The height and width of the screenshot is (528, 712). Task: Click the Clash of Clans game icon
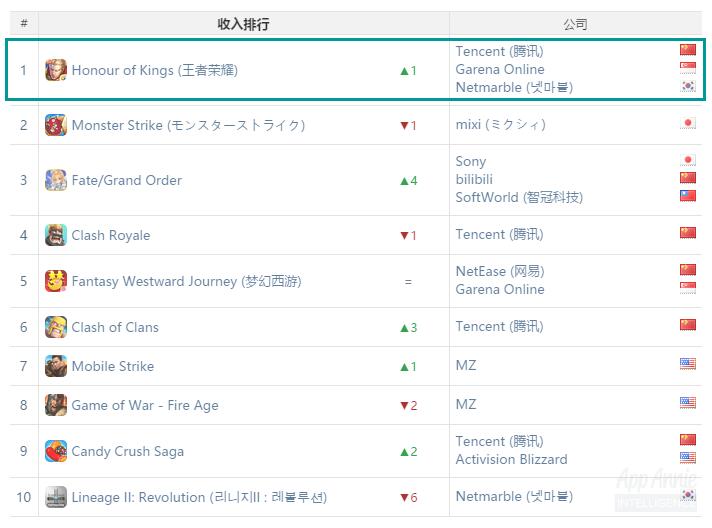pos(56,327)
